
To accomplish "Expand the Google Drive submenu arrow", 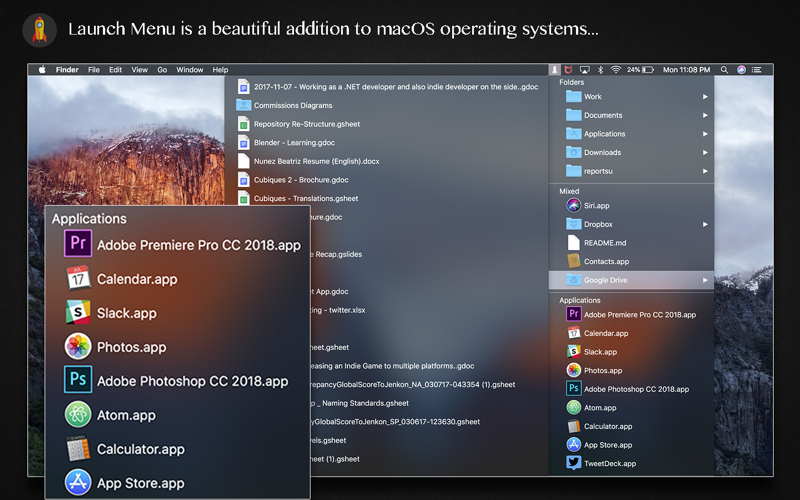I will pos(705,280).
